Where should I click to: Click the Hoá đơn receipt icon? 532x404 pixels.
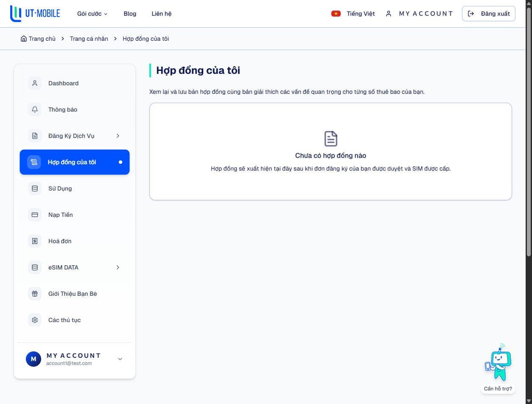point(35,241)
